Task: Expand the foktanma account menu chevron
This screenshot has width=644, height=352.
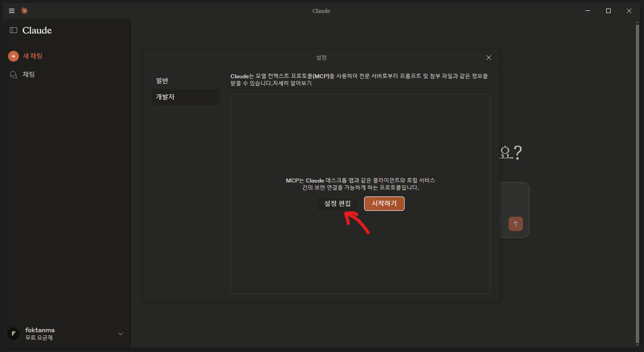Action: pyautogui.click(x=121, y=334)
